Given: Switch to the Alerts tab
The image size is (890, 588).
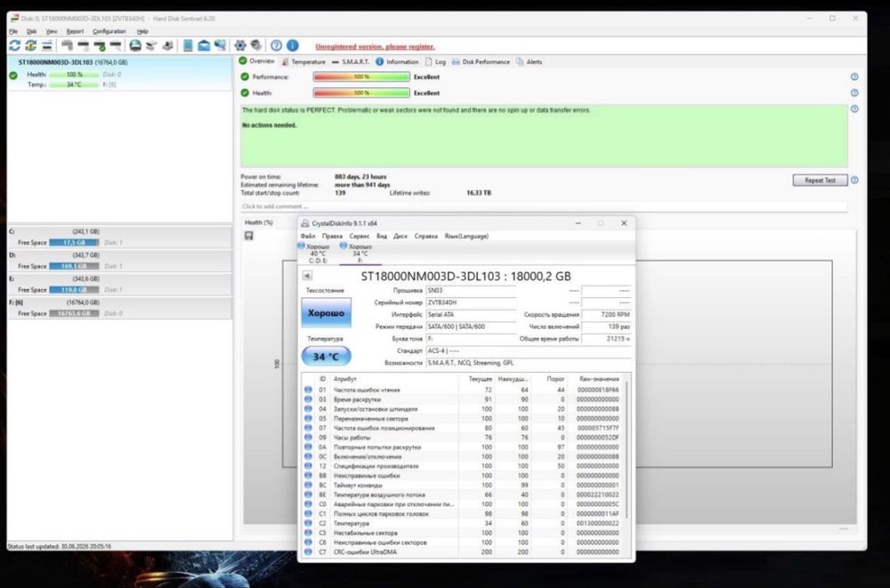Looking at the screenshot, I should click(529, 62).
